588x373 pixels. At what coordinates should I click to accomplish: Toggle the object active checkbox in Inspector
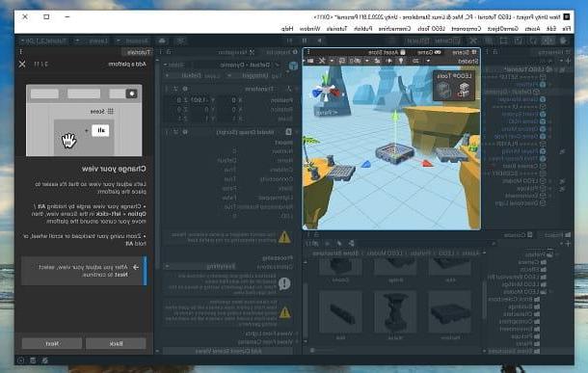[278, 65]
